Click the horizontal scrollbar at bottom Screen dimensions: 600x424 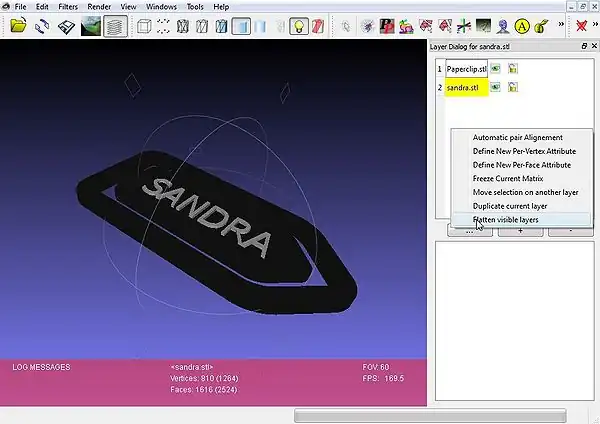430,415
